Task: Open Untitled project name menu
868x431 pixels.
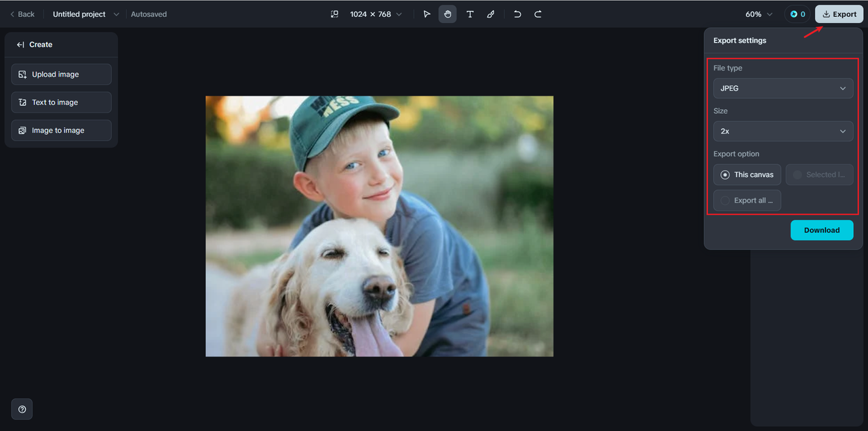Action: pos(85,14)
